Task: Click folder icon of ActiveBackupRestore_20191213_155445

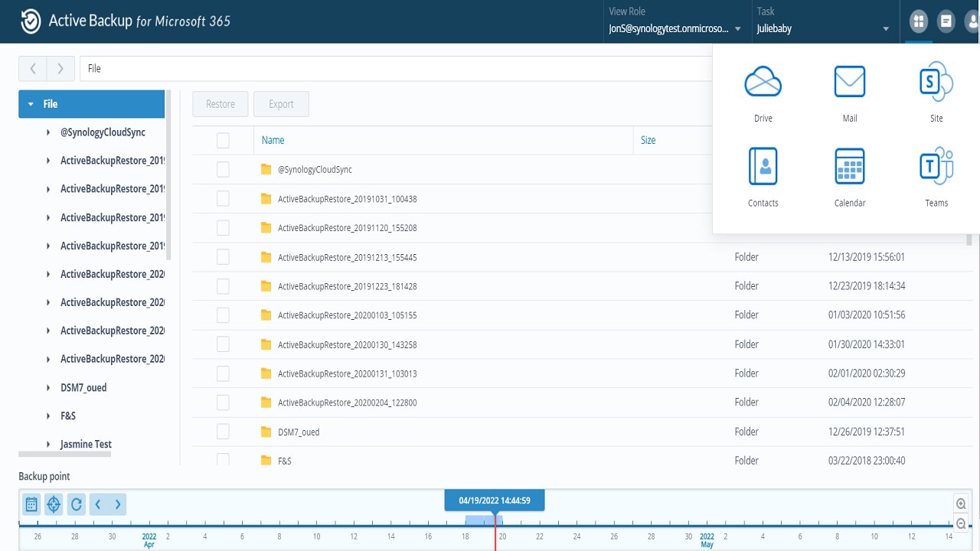Action: pyautogui.click(x=266, y=257)
